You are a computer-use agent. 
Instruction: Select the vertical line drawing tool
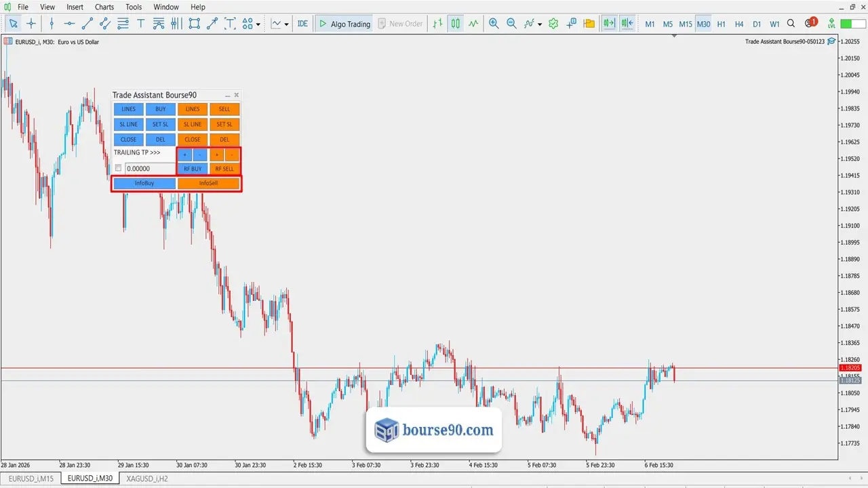(x=52, y=24)
